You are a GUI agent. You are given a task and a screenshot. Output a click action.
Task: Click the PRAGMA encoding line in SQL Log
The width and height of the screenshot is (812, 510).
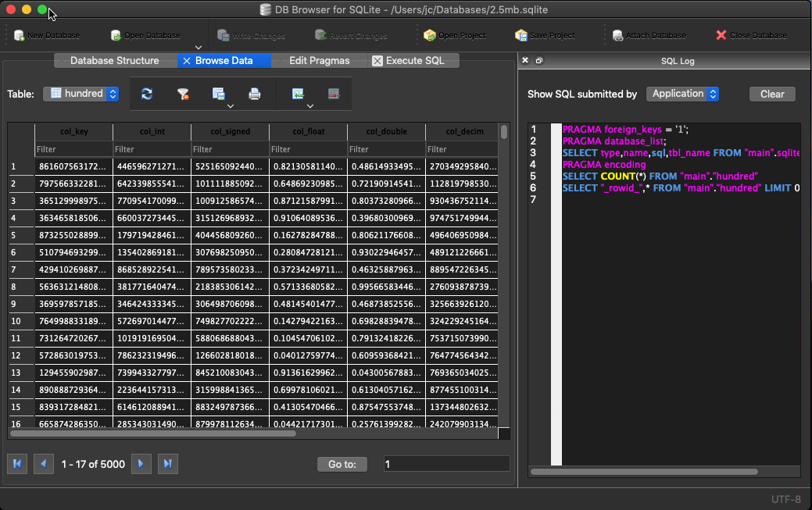tap(604, 165)
